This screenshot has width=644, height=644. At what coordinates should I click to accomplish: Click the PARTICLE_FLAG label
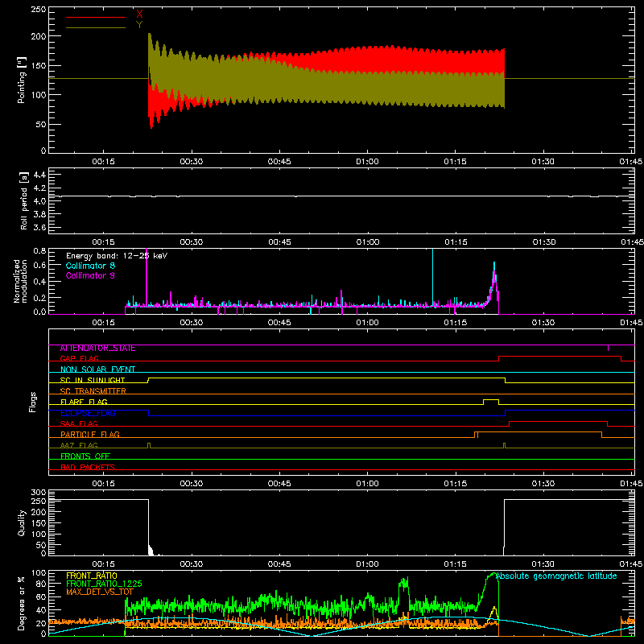click(x=90, y=435)
